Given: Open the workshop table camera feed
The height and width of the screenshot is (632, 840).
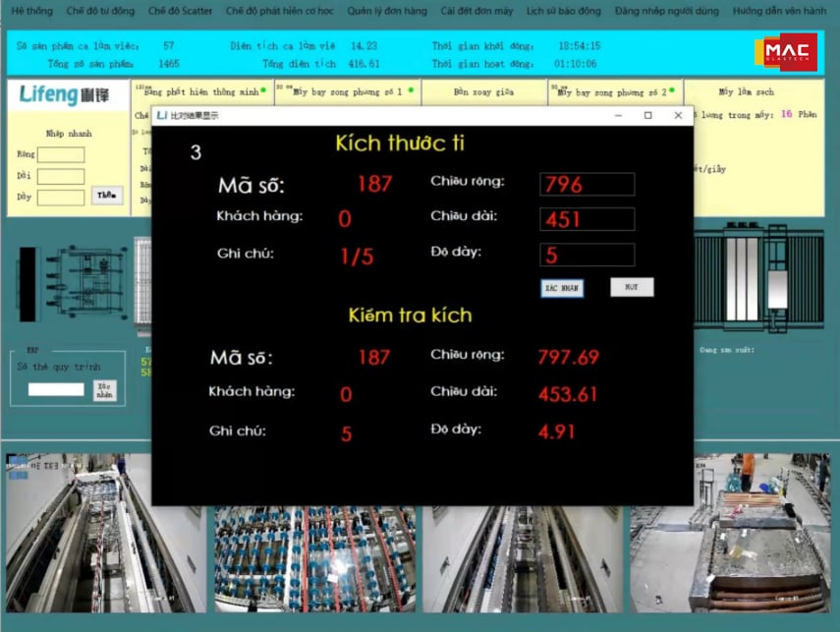Looking at the screenshot, I should tap(730, 533).
